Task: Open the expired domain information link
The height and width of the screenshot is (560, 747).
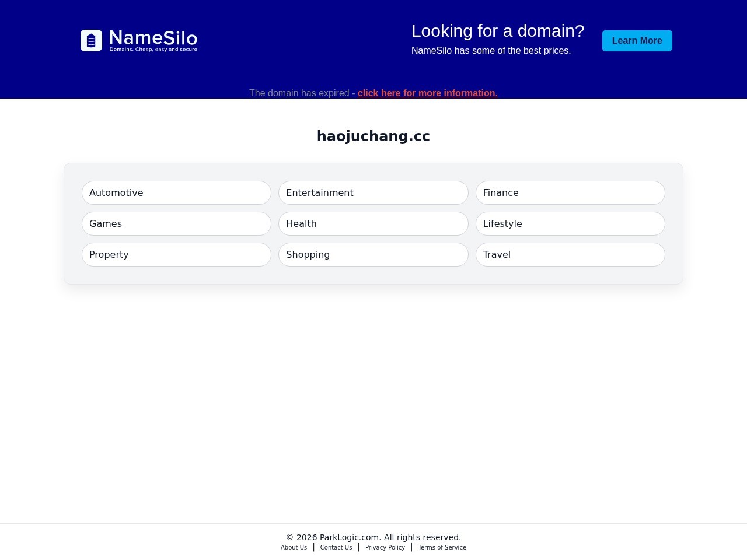Action: tap(427, 93)
